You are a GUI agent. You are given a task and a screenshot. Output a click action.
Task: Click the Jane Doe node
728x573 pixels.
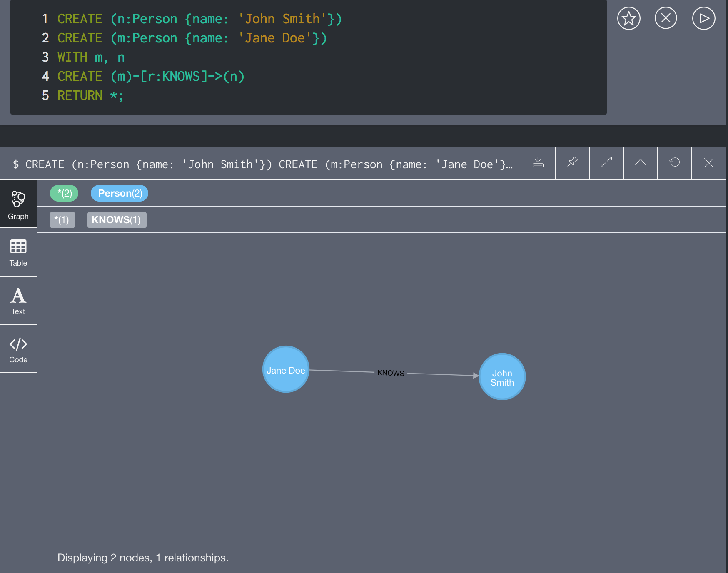click(286, 369)
